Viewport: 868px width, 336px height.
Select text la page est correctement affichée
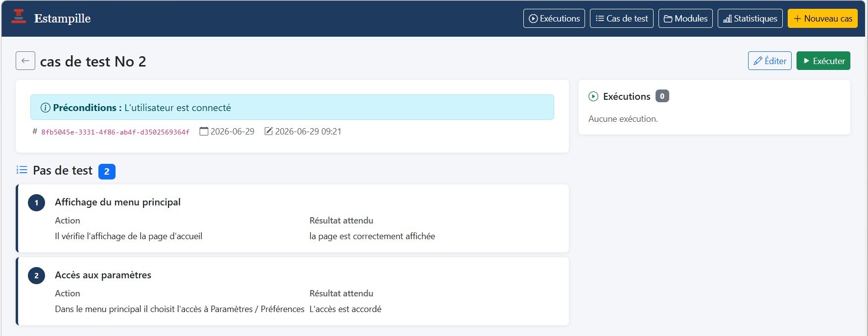click(372, 236)
